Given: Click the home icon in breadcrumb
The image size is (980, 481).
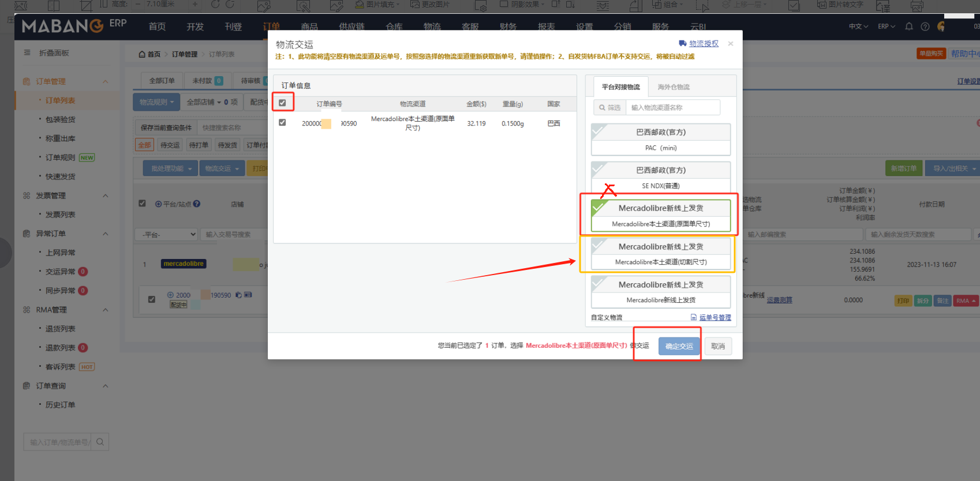Looking at the screenshot, I should (142, 54).
